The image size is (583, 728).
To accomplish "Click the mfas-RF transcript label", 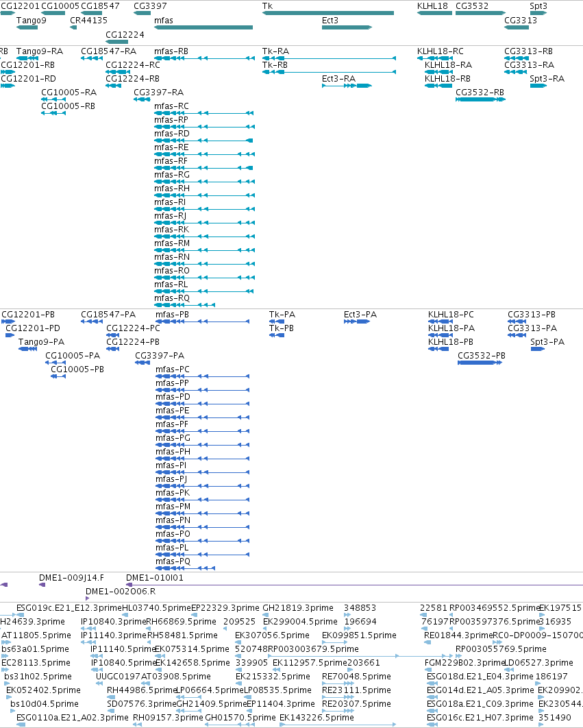I will pos(171,161).
